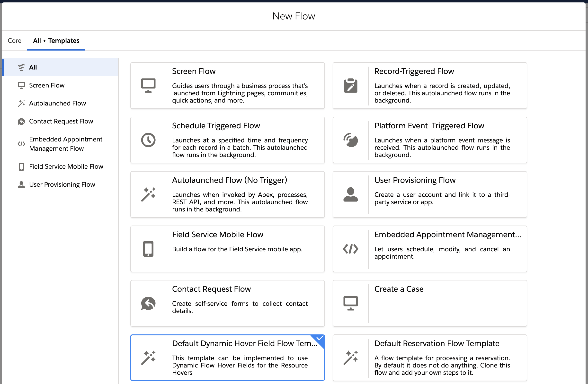
Task: Click the Contact Request Flow chat icon
Action: 148,303
